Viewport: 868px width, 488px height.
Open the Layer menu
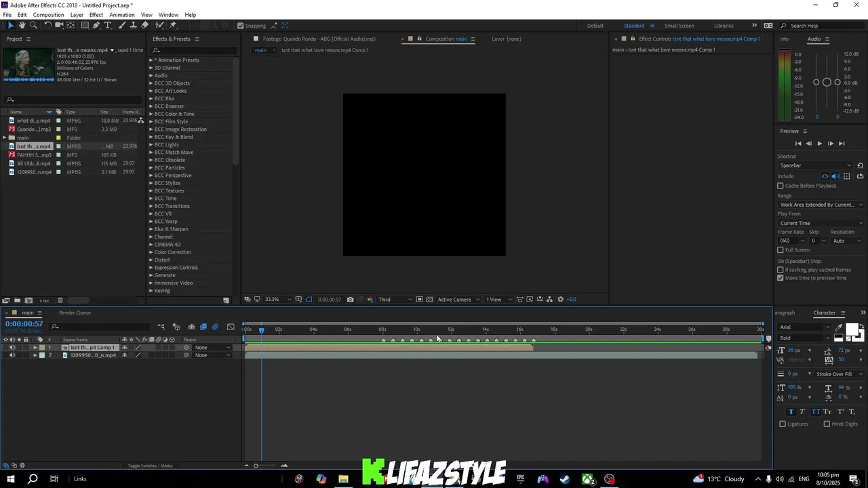[77, 15]
